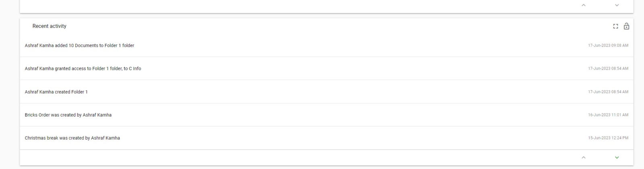Expand Recent activity panel to fullscreen
The height and width of the screenshot is (169, 644).
pos(615,26)
